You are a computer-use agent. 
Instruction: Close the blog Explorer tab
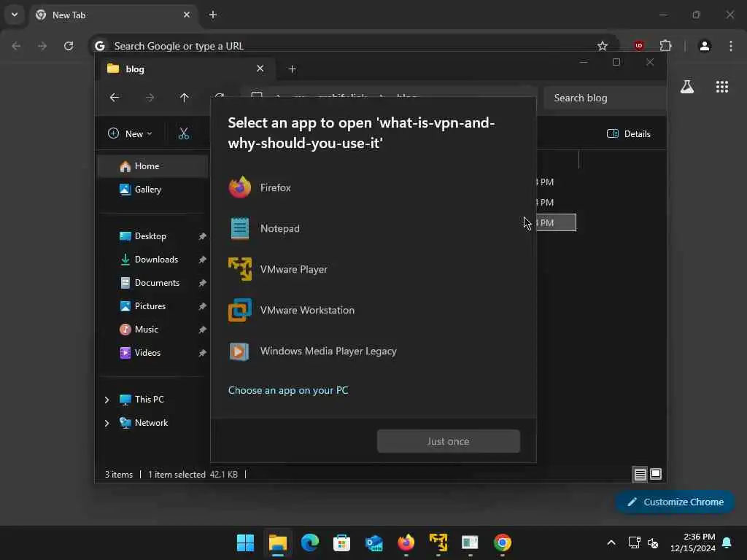click(260, 69)
